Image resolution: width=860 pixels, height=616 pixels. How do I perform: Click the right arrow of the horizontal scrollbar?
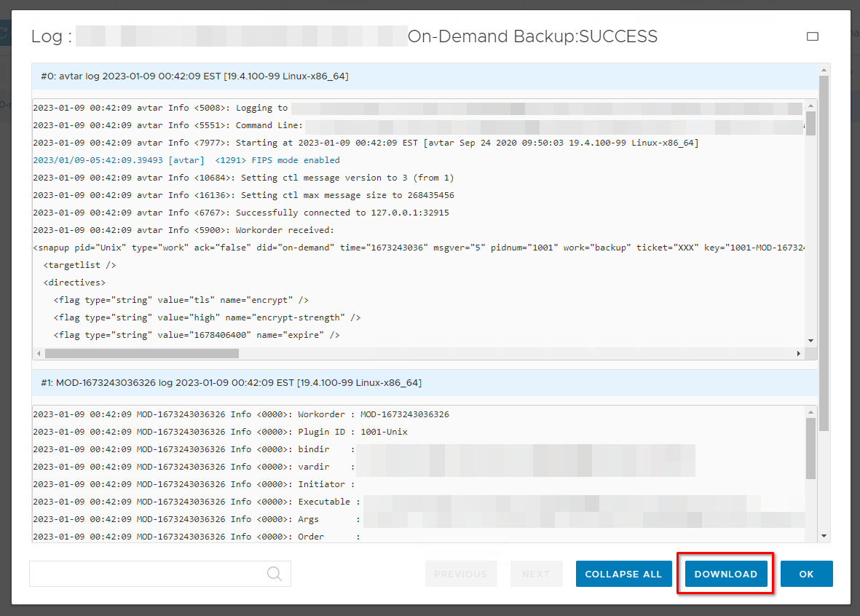(799, 353)
